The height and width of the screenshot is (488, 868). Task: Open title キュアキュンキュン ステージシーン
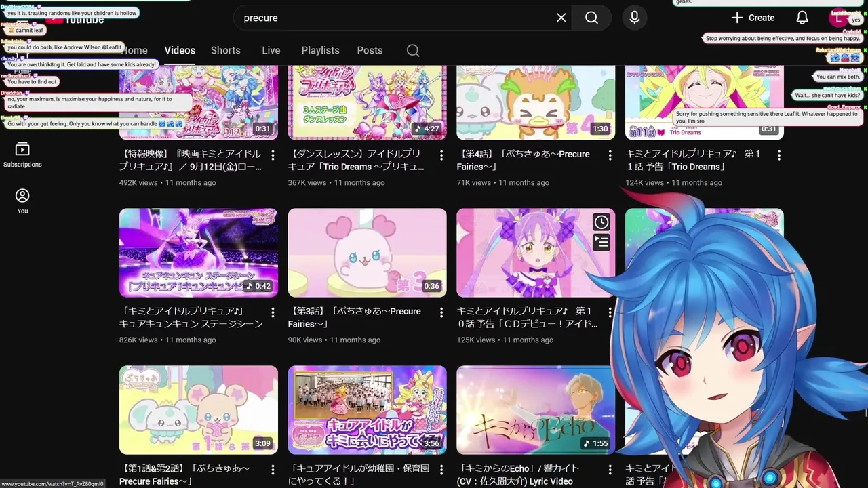point(191,317)
